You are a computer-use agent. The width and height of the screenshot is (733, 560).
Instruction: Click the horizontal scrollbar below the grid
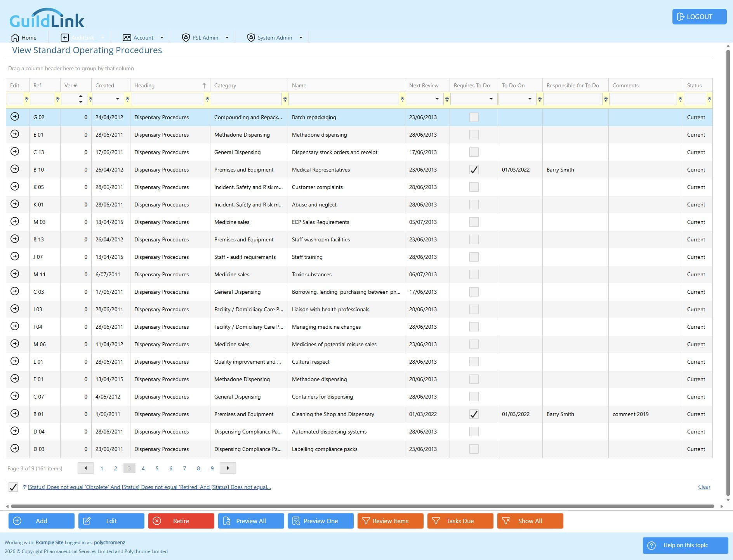[363, 506]
